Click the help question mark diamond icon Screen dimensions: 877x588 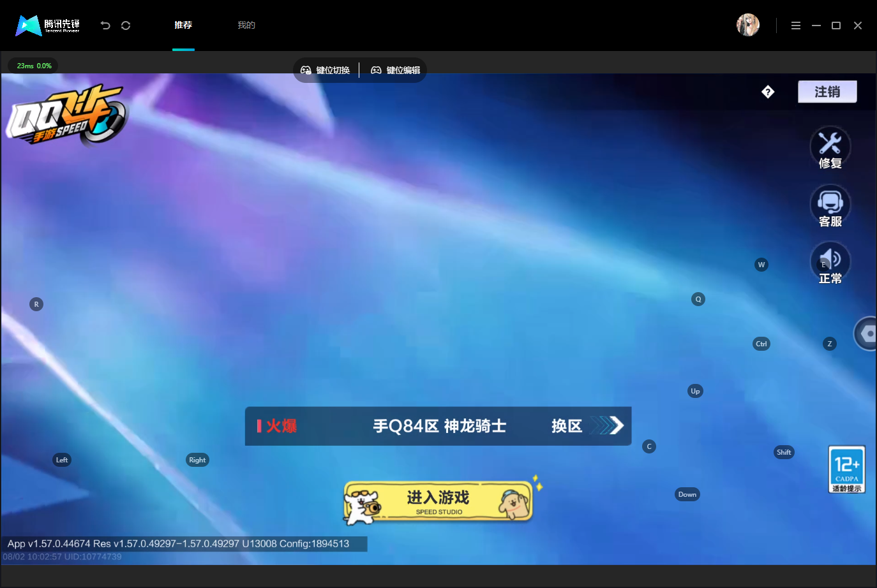pyautogui.click(x=768, y=92)
